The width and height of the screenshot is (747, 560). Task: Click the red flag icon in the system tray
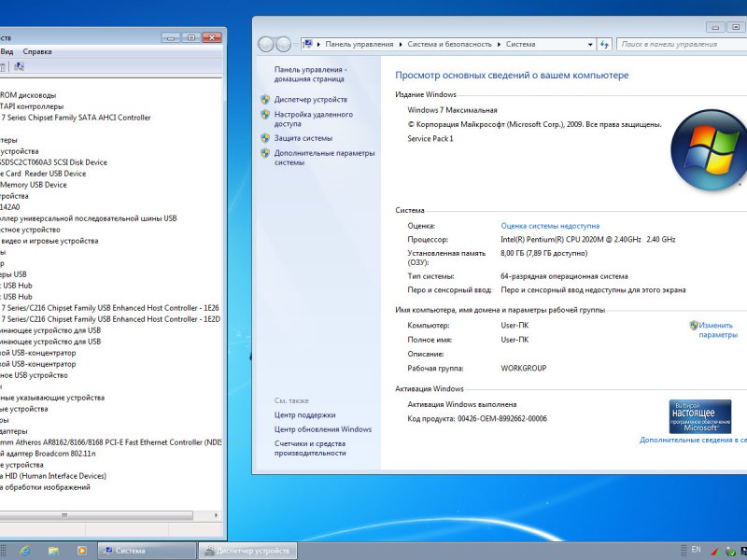pyautogui.click(x=715, y=552)
